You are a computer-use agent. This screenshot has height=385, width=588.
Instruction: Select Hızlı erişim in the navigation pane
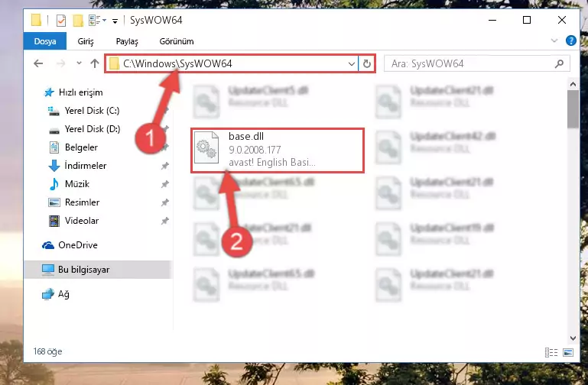tap(80, 92)
